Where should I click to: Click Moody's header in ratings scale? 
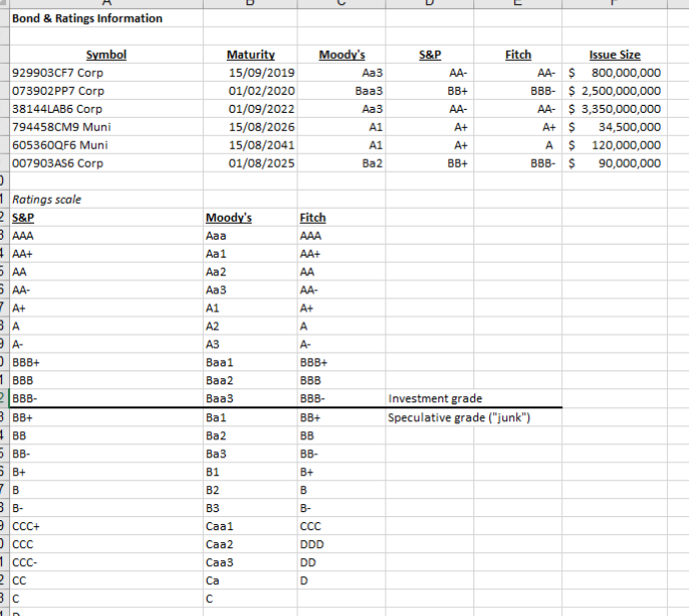click(x=251, y=218)
